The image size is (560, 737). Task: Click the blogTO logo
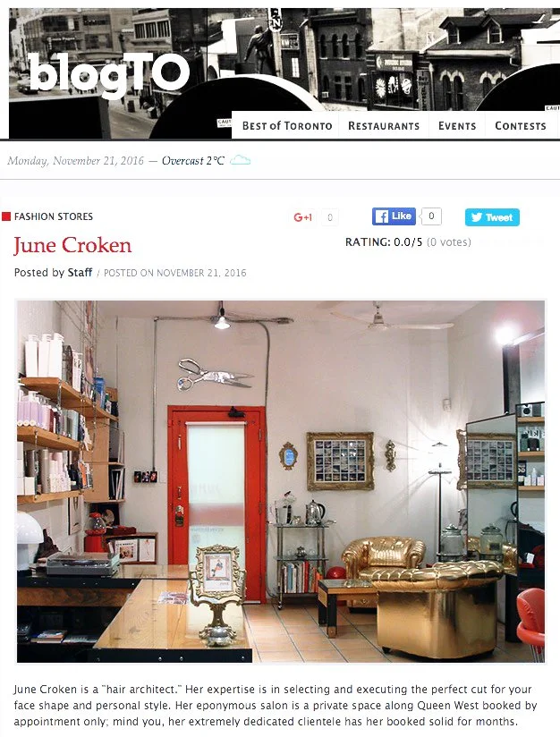(x=109, y=74)
